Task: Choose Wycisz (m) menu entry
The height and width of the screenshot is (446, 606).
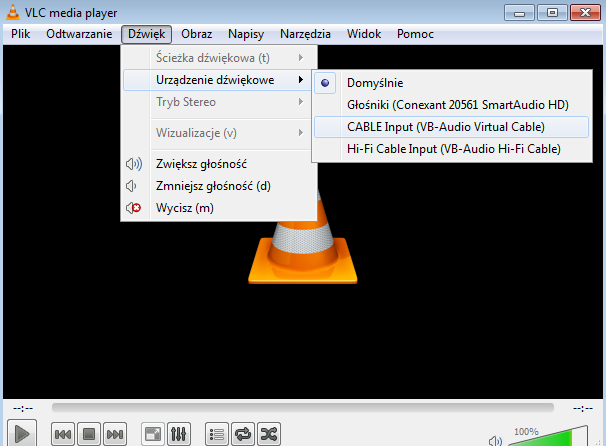Action: point(219,208)
